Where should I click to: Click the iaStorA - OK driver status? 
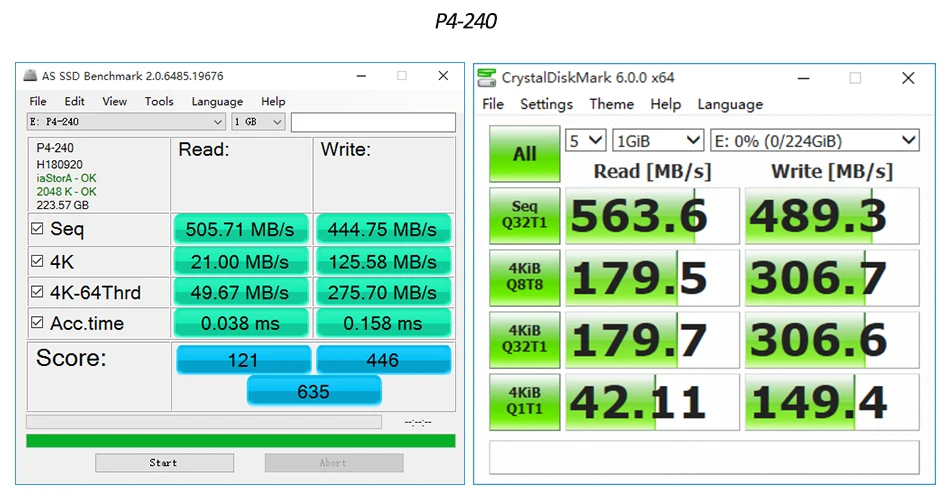[x=66, y=178]
